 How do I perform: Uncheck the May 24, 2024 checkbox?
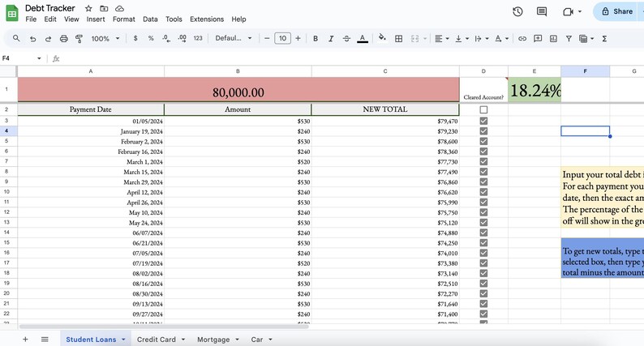click(x=483, y=223)
